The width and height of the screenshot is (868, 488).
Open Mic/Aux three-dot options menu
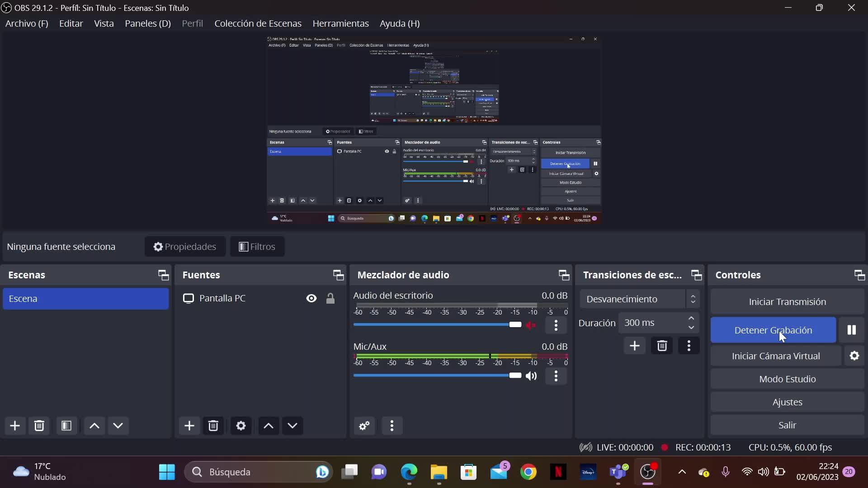[x=556, y=376]
